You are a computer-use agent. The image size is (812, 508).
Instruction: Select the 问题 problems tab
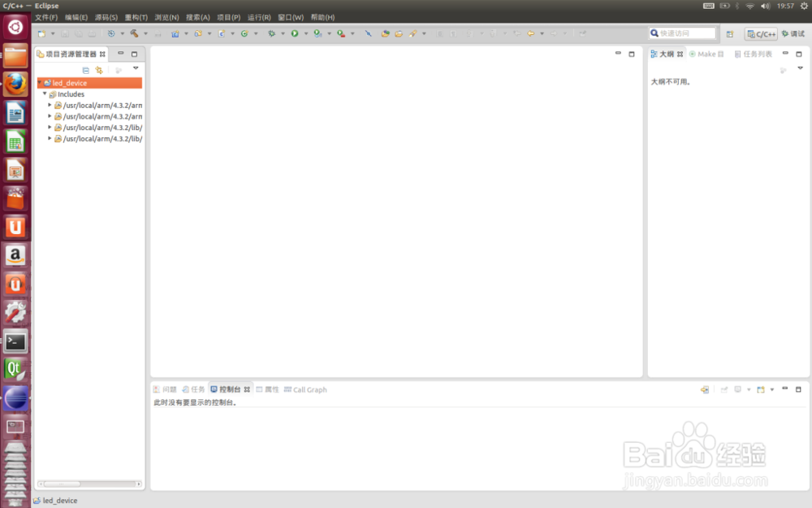165,389
